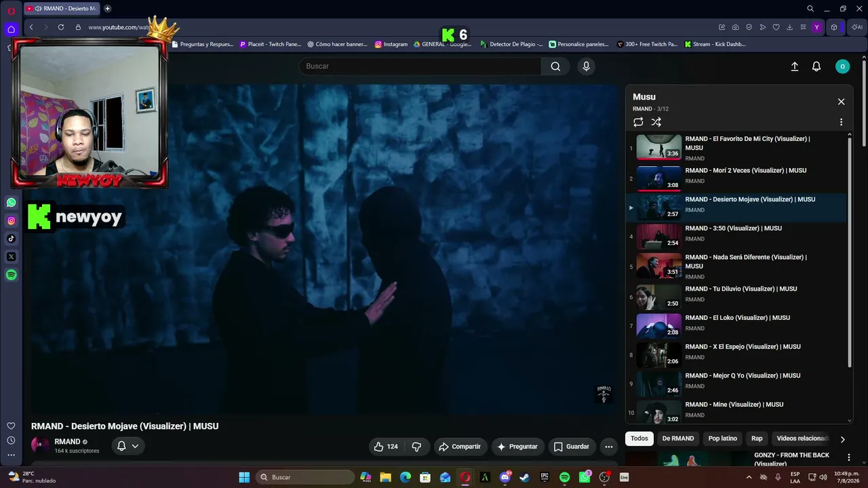Screen dimensions: 868x488
Task: Open options for GONZY - FROM THE BACK video
Action: coord(848,457)
